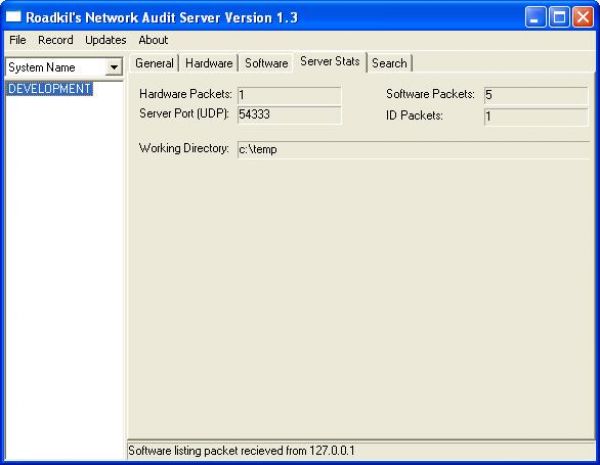
Task: Select the DEVELOPMENT system in the list
Action: [50, 89]
